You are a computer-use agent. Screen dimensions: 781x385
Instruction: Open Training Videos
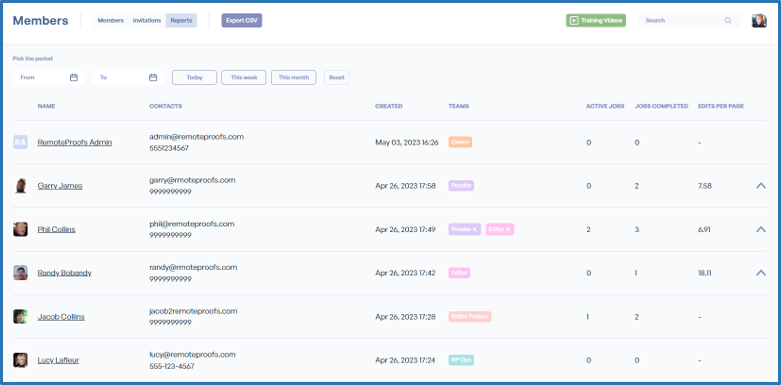pos(596,20)
